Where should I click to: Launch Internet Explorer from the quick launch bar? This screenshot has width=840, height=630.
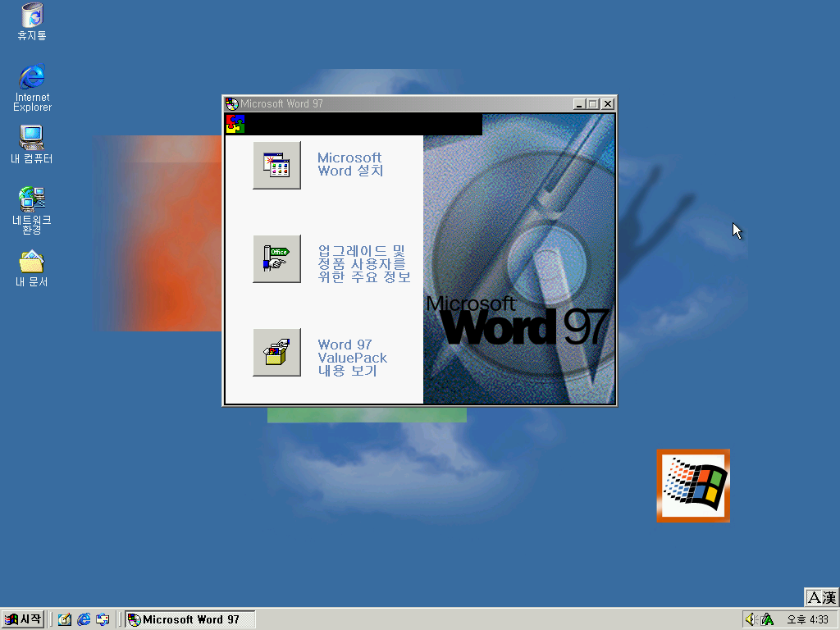click(x=84, y=619)
